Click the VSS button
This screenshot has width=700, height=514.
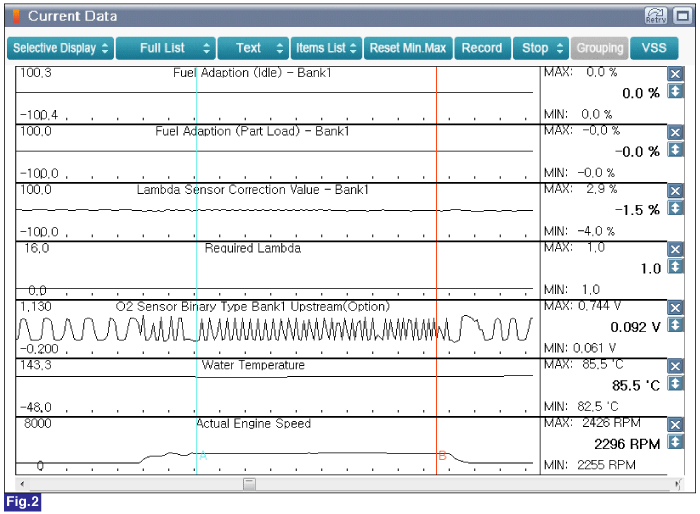pyautogui.click(x=654, y=48)
